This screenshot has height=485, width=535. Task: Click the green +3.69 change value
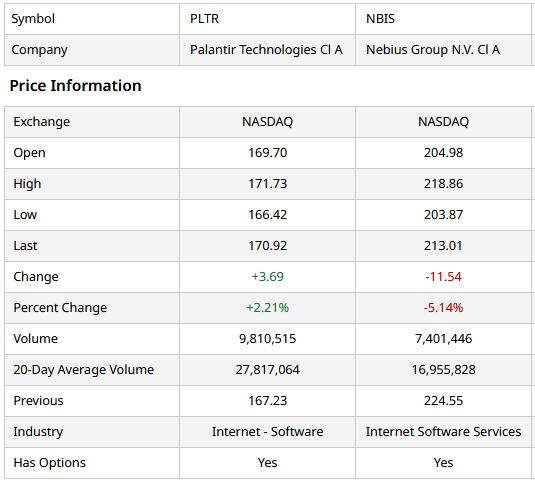coord(268,277)
